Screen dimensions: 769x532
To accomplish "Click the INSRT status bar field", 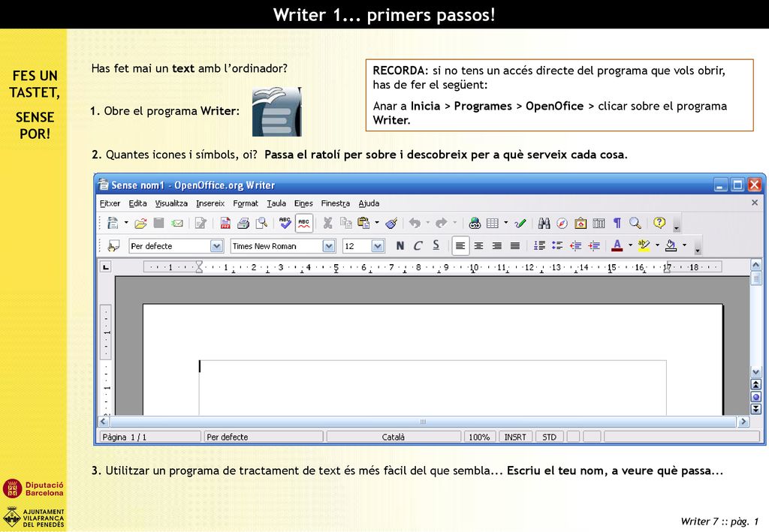I will pos(515,437).
